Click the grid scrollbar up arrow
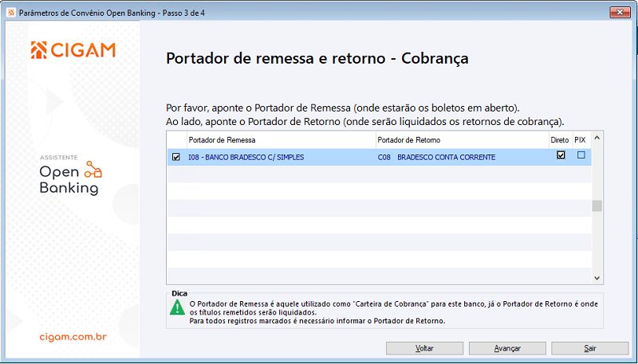Screen dimensions: 638x364 point(597,138)
